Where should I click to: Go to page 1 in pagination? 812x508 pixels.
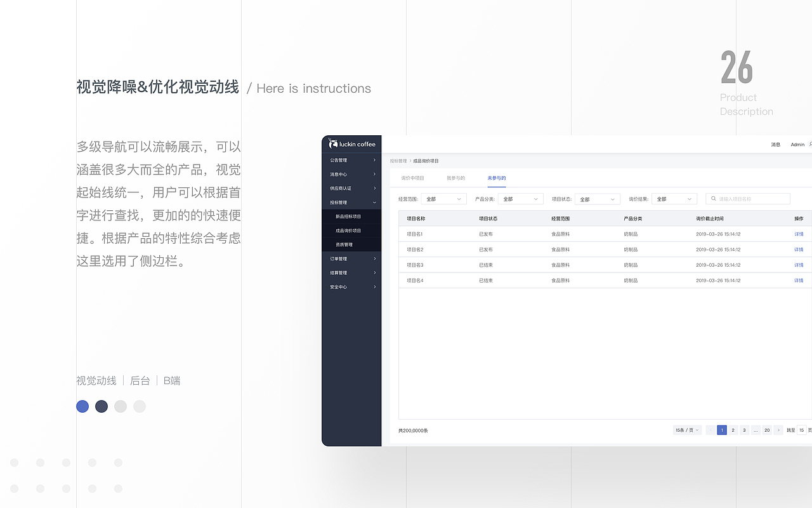pos(722,430)
